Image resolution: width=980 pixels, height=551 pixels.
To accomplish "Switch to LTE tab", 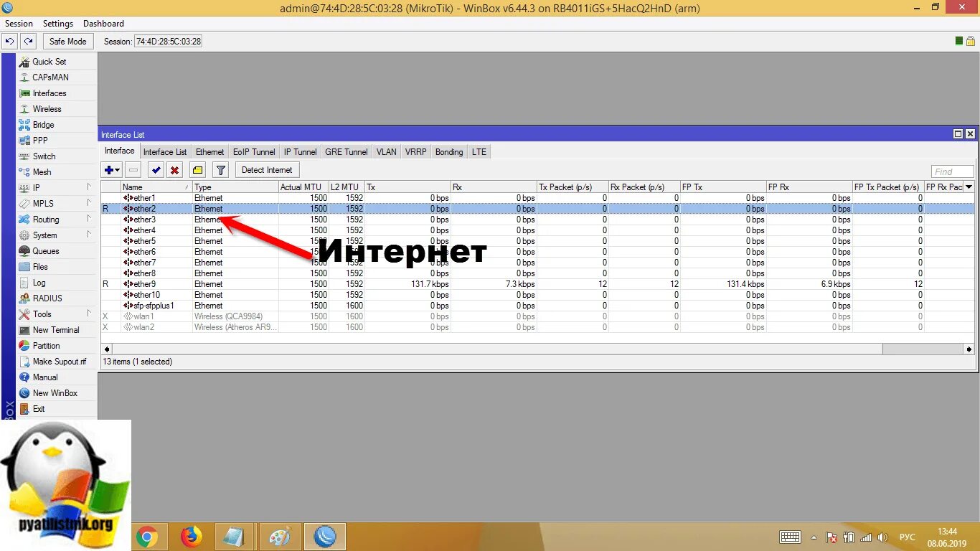I will click(x=479, y=152).
